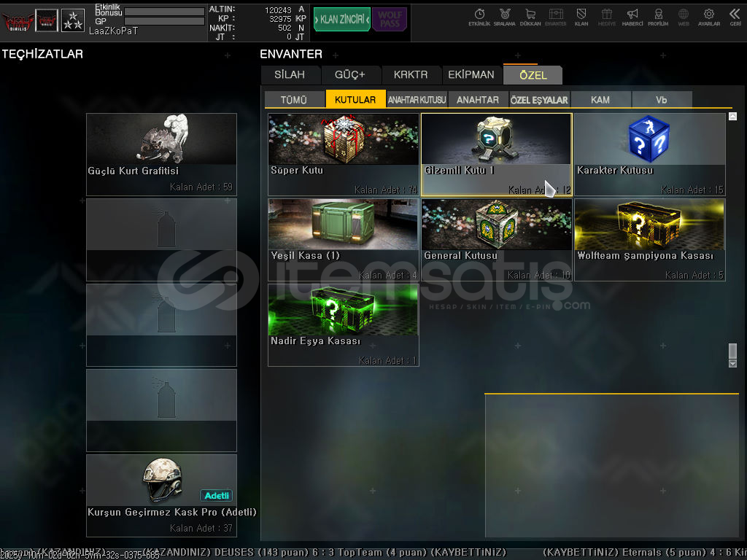The height and width of the screenshot is (560, 747).
Task: Select the Süper Kutu item
Action: (344, 155)
